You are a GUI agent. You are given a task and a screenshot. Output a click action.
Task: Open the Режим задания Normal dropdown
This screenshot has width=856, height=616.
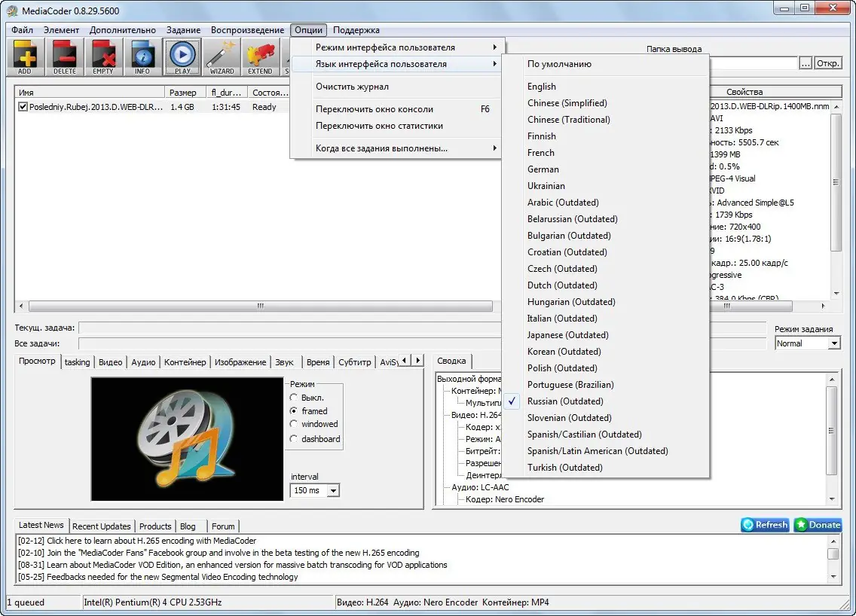pyautogui.click(x=833, y=343)
